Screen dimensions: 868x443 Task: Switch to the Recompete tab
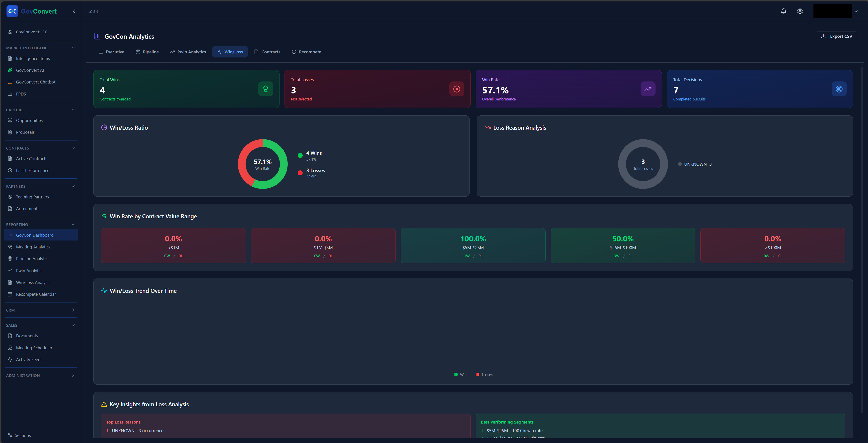pos(306,52)
